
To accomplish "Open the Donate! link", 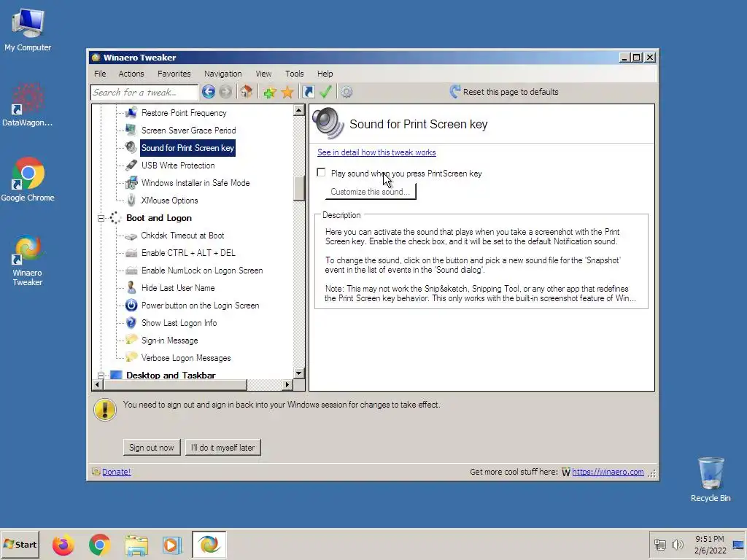I will (x=116, y=472).
